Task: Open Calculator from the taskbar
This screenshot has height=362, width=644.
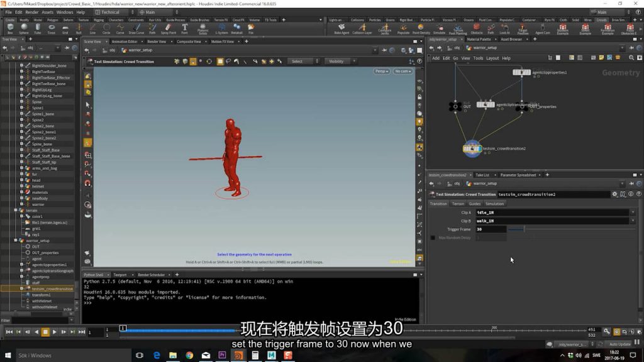Action: (x=255, y=355)
